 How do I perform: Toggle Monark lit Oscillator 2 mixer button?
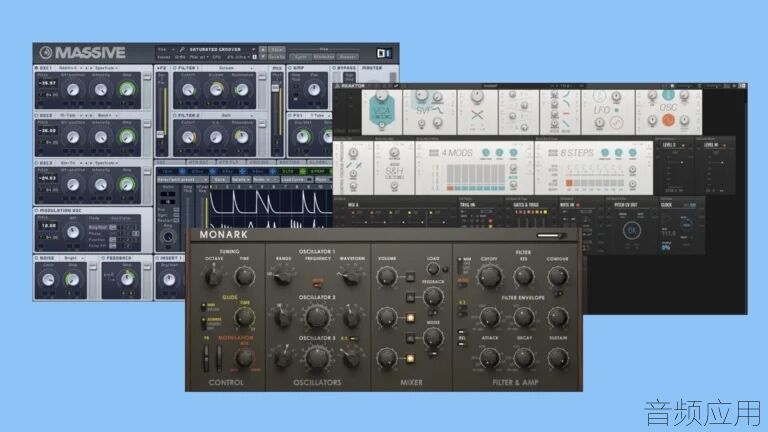pos(410,318)
